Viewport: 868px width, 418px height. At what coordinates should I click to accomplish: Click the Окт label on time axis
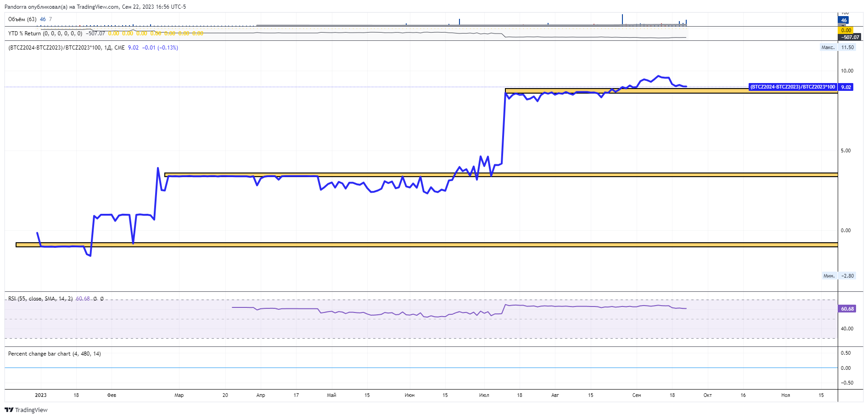(707, 395)
